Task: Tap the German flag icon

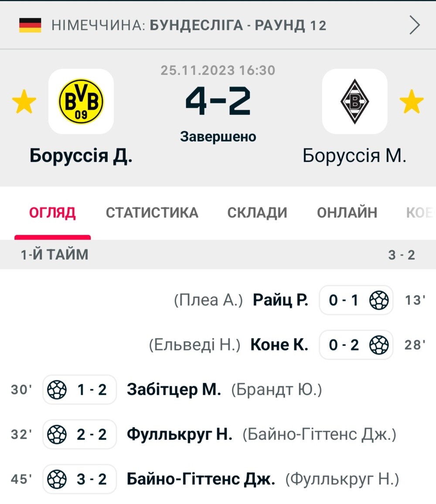Action: coord(30,25)
